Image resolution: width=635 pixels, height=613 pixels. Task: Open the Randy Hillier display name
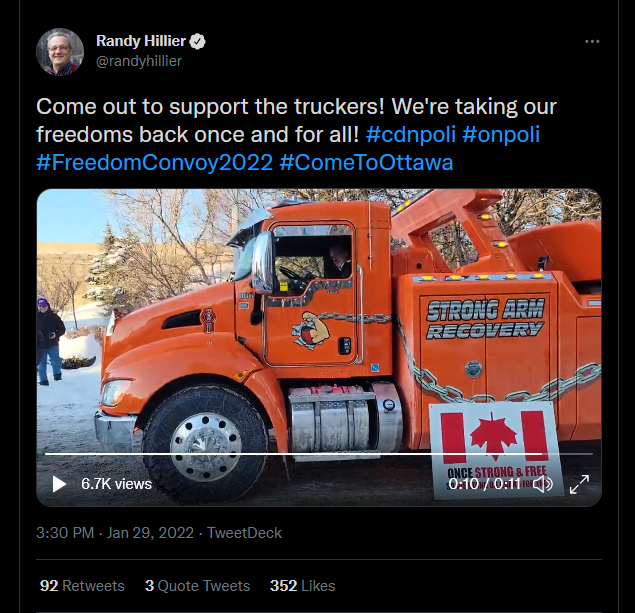pyautogui.click(x=141, y=40)
